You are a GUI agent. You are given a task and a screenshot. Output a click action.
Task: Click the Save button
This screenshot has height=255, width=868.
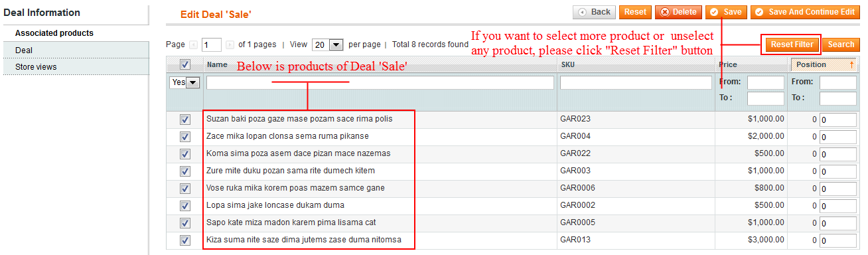726,12
